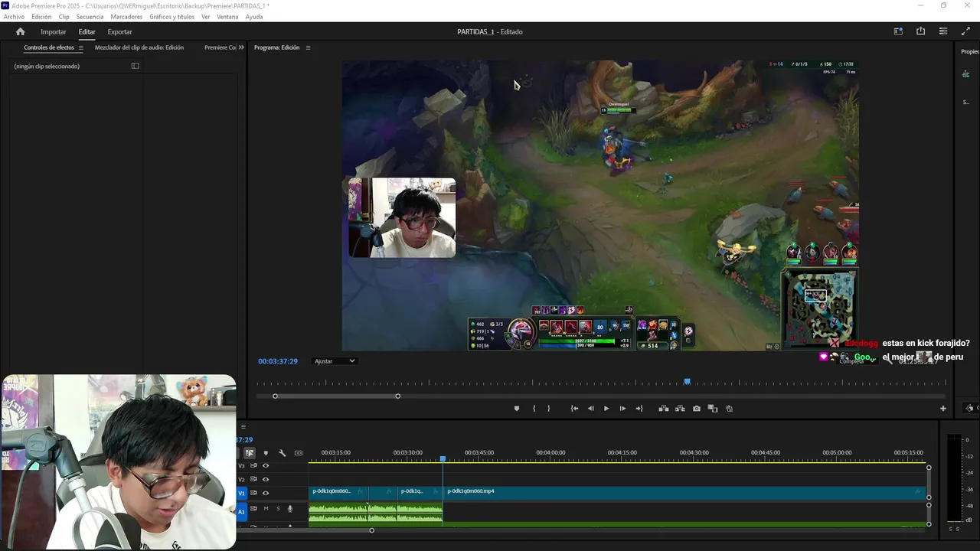
Task: Switch to the Exportar workspace
Action: [119, 32]
